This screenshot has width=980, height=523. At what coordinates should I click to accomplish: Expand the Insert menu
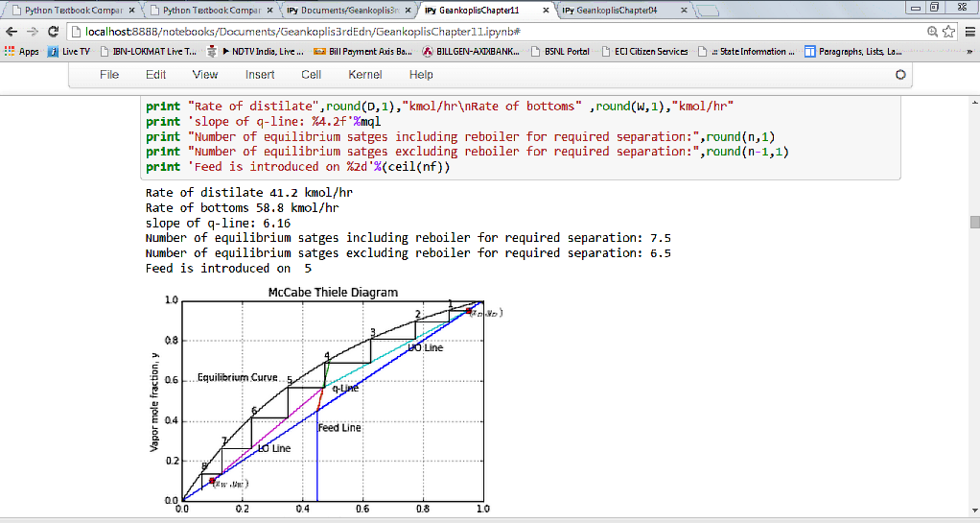coord(260,74)
